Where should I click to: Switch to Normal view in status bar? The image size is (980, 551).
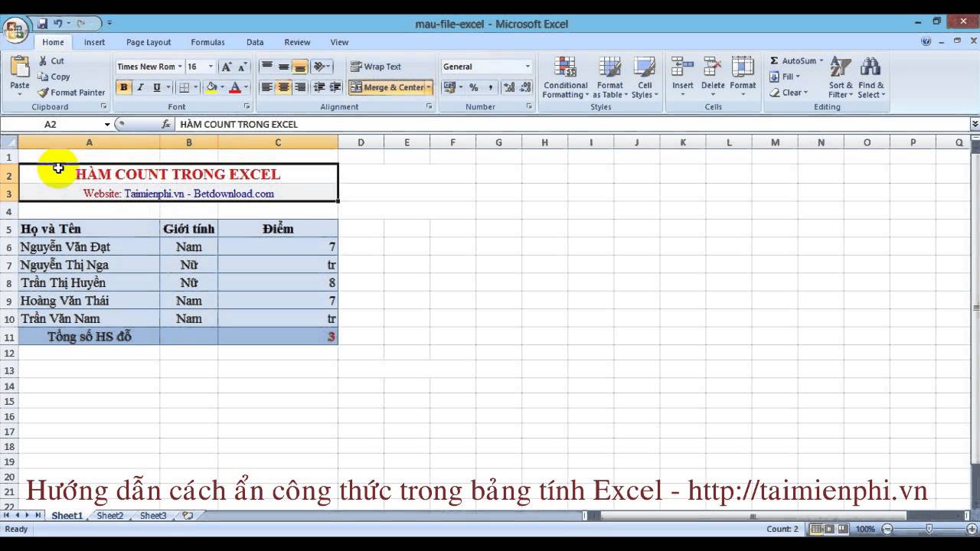click(816, 529)
